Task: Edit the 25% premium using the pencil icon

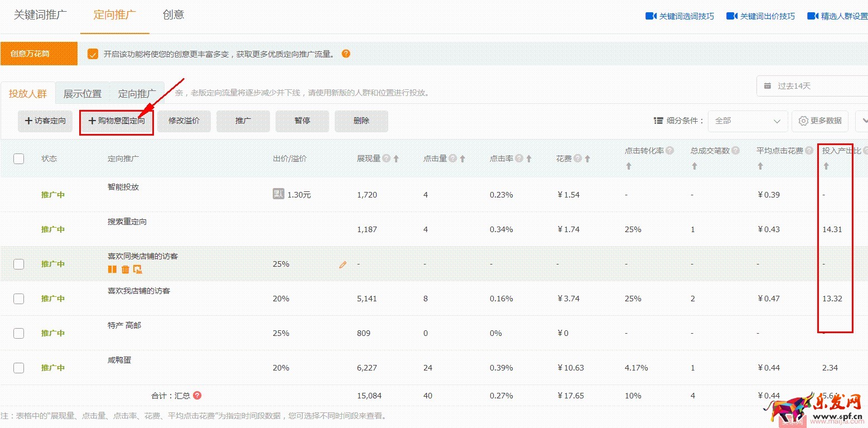Action: tap(343, 264)
